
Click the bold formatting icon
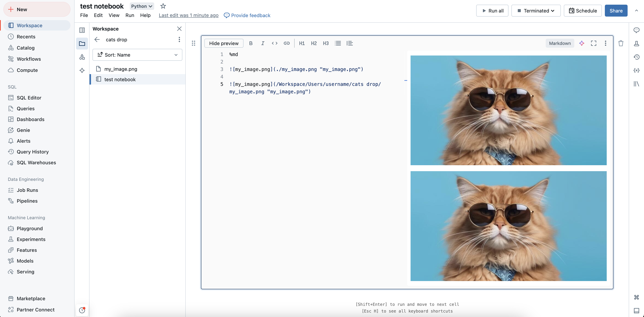coord(251,43)
